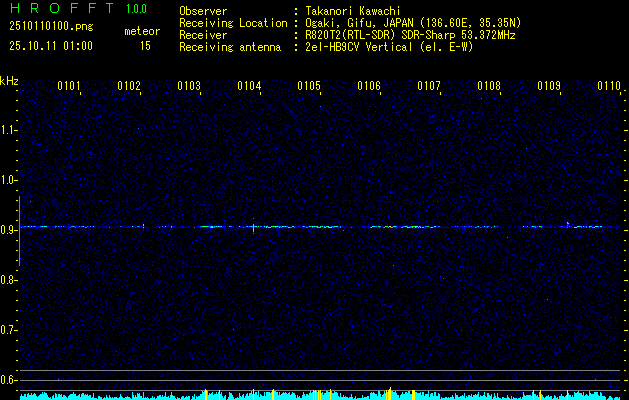Click the meteor count 15

point(145,46)
